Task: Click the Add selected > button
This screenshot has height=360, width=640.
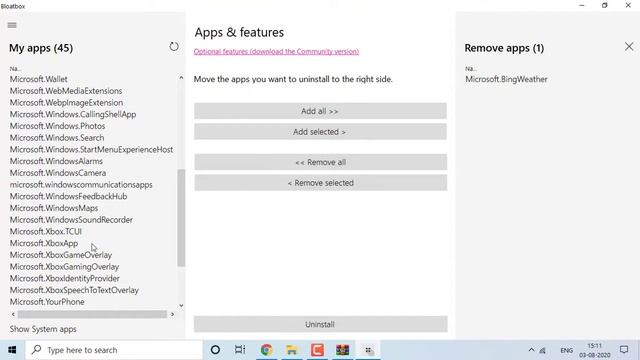Action: 320,132
